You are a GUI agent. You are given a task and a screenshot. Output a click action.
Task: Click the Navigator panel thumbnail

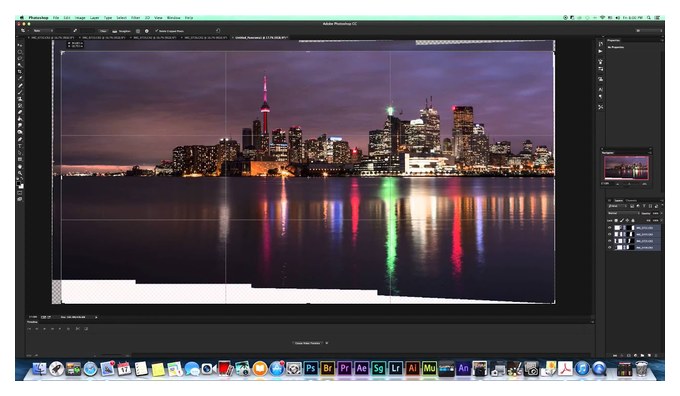point(626,167)
